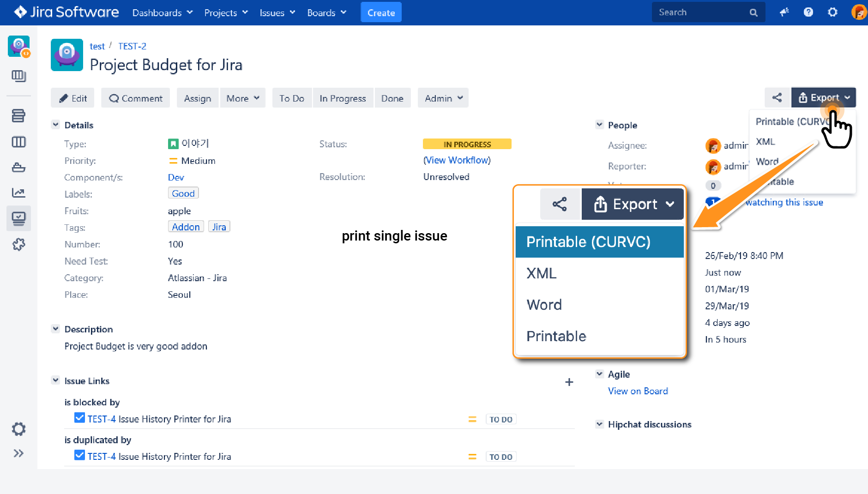
Task: Collapse the Details section
Action: (x=55, y=125)
